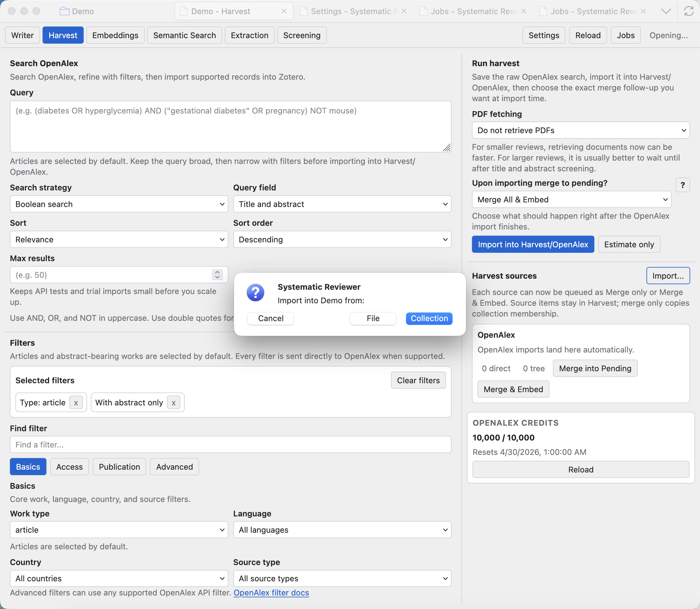Click Reload in OpenAlex Credits panel
The height and width of the screenshot is (609, 700).
click(x=581, y=469)
